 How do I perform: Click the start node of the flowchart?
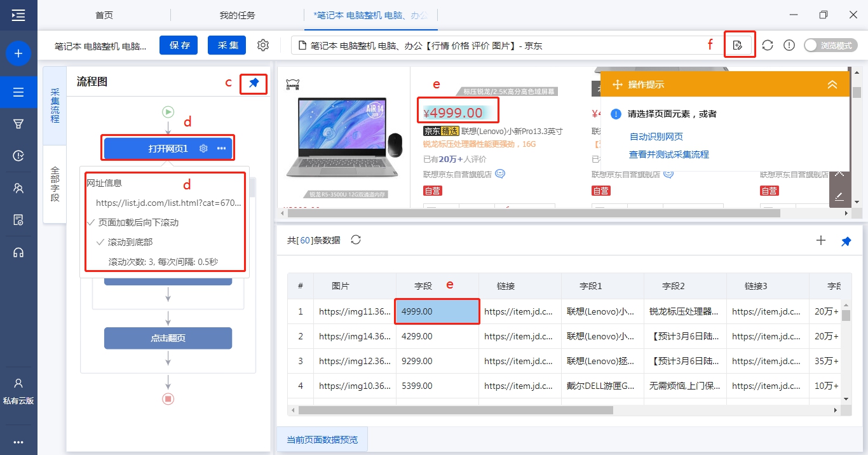[x=168, y=112]
